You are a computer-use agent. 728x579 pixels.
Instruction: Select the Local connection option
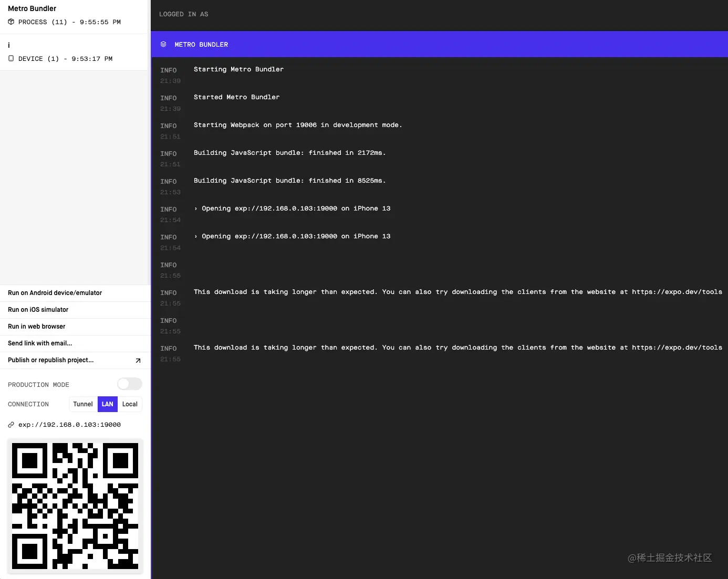click(x=130, y=404)
